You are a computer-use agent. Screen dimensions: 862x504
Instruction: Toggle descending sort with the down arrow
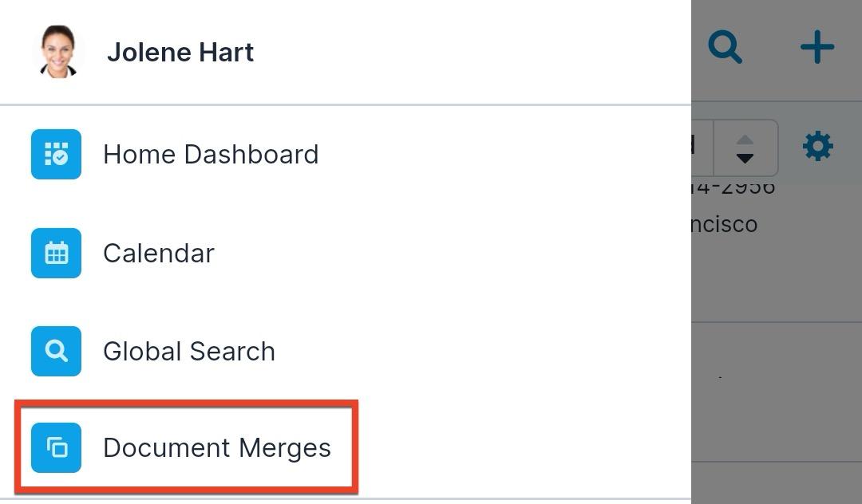[x=745, y=156]
